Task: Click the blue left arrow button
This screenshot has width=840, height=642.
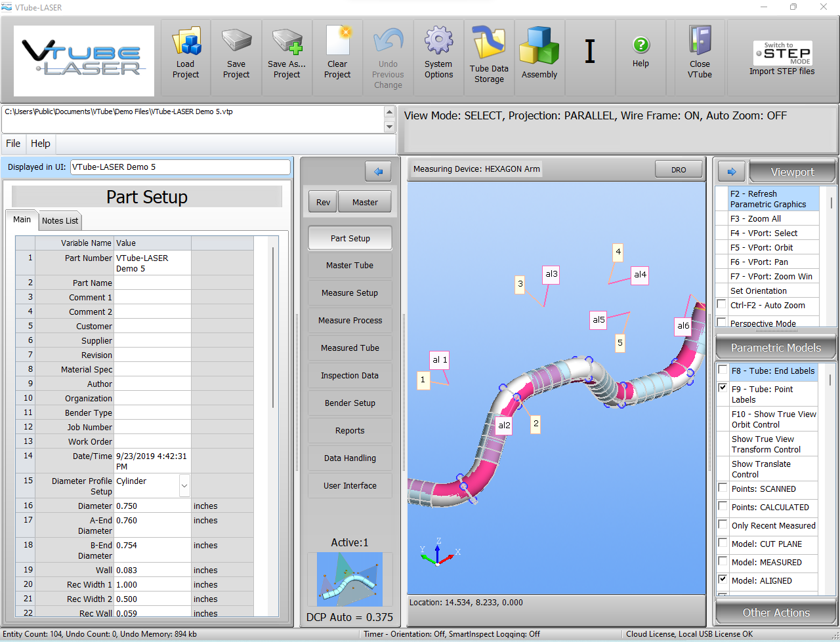Action: (378, 172)
